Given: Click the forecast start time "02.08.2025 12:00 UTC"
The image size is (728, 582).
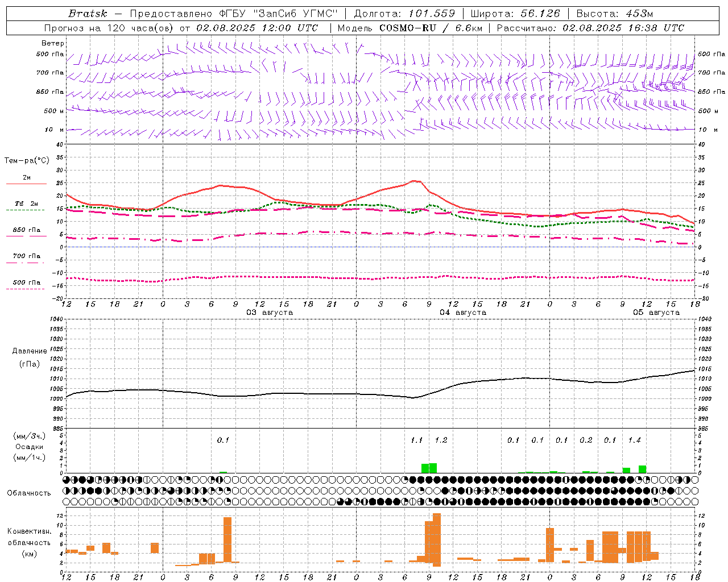Looking at the screenshot, I should pyautogui.click(x=257, y=28).
